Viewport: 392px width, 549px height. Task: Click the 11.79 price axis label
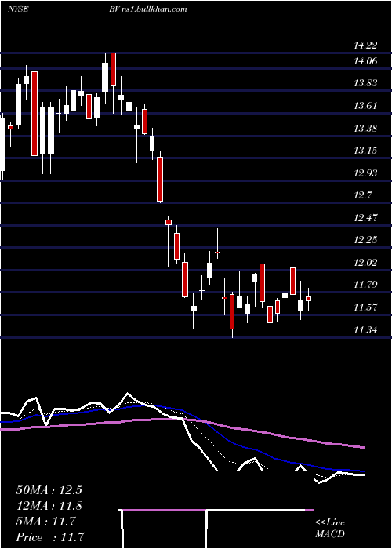(x=365, y=285)
